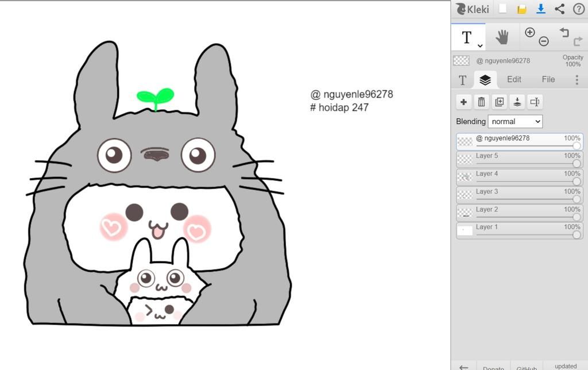Zoom out with the minus magnifier
This screenshot has width=588, height=370.
click(543, 41)
